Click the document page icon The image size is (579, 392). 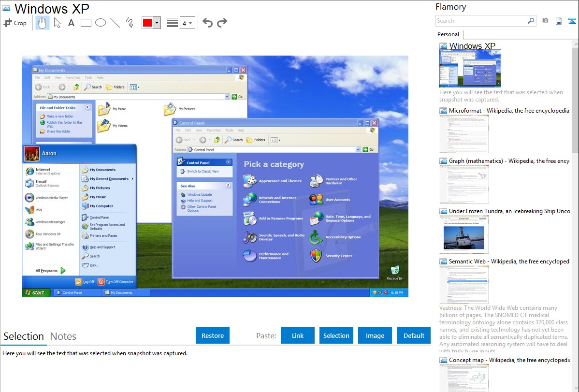[559, 21]
